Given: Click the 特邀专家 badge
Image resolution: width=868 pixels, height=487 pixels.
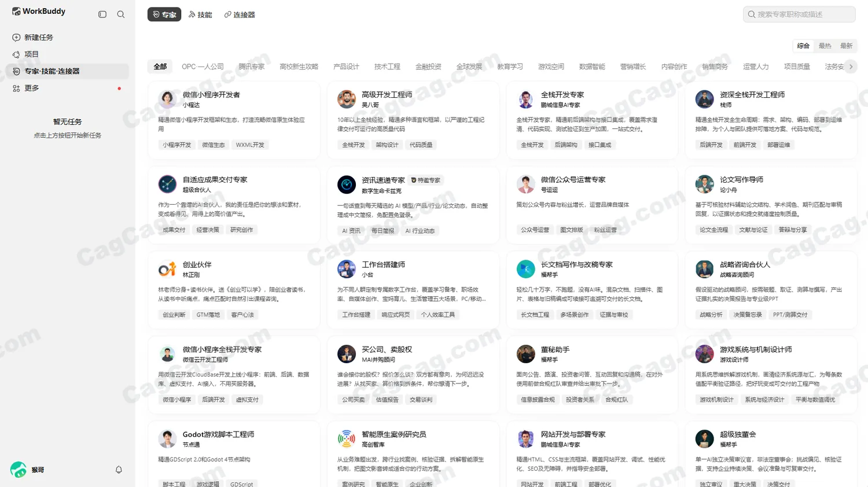Looking at the screenshot, I should [x=426, y=180].
